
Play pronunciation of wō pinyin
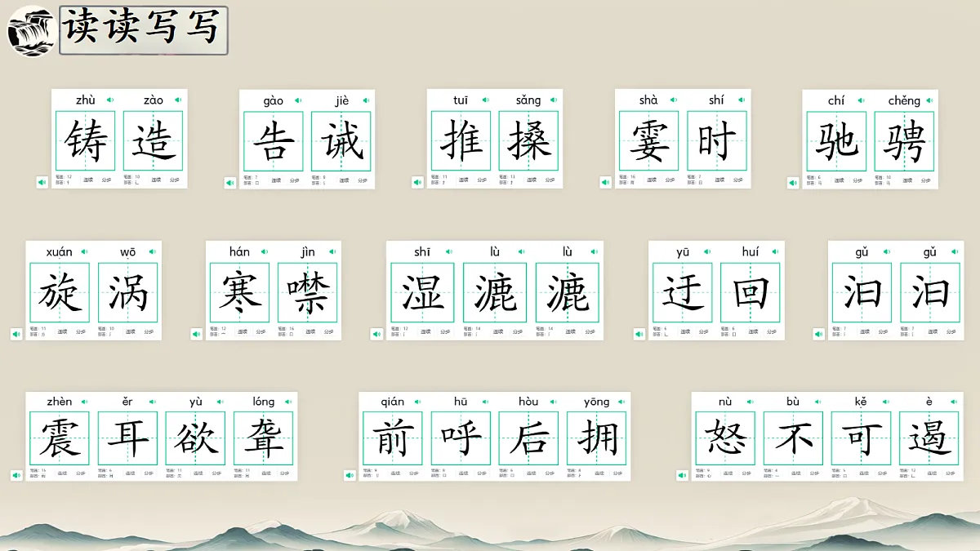153,251
